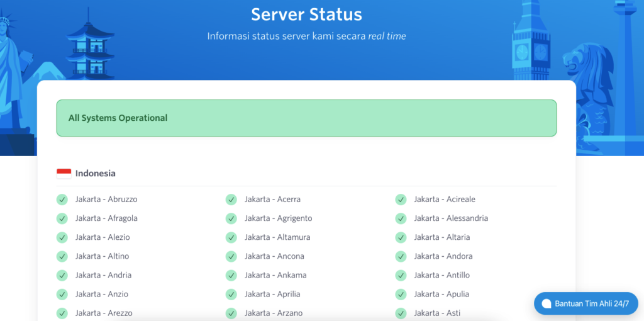Click the check icon beside Jakarta - Arezzo
Image resolution: width=644 pixels, height=321 pixels.
click(x=62, y=313)
